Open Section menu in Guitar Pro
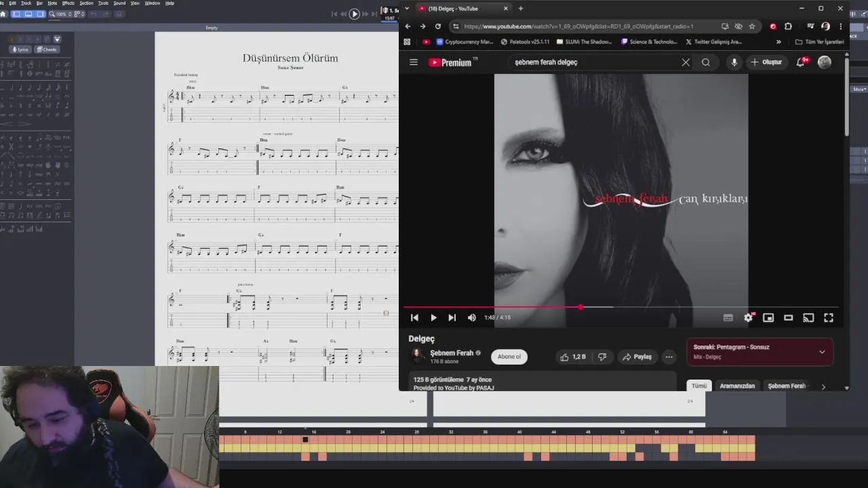 [x=86, y=3]
